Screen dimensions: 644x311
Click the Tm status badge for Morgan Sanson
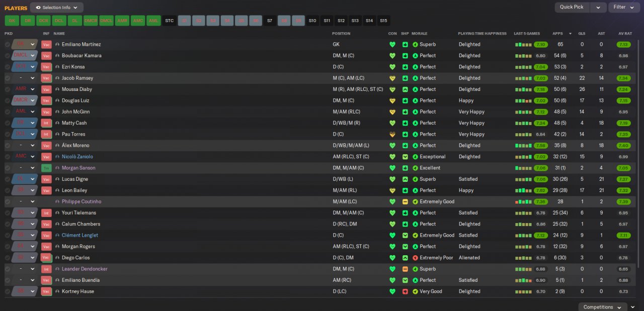point(46,168)
